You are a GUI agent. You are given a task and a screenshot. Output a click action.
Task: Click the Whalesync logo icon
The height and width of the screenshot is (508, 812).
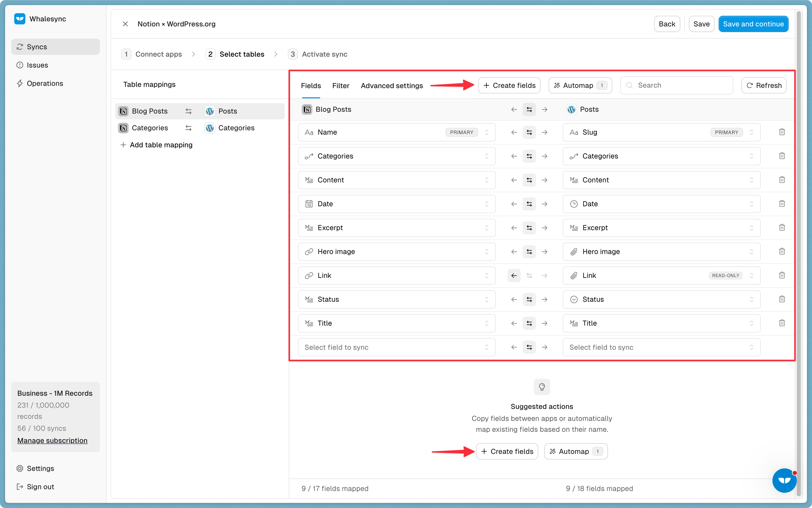20,19
